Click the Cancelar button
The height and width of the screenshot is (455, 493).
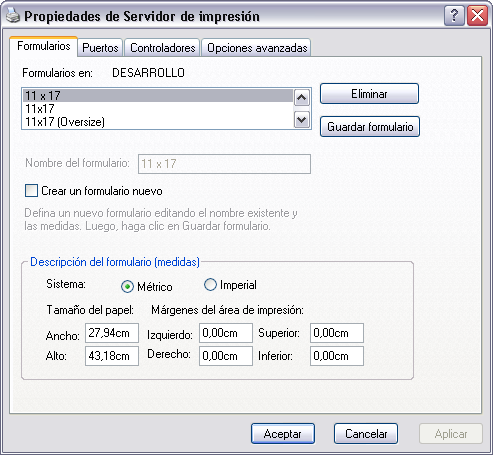click(x=366, y=434)
